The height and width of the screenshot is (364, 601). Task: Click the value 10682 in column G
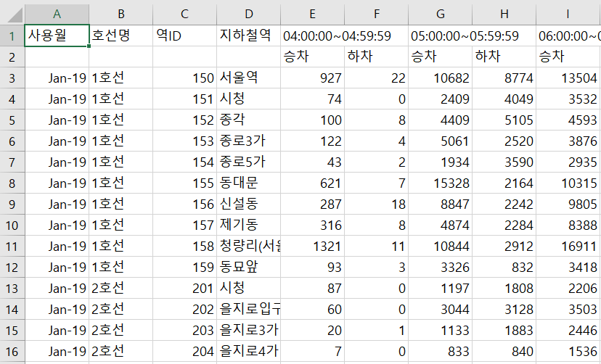pos(440,78)
